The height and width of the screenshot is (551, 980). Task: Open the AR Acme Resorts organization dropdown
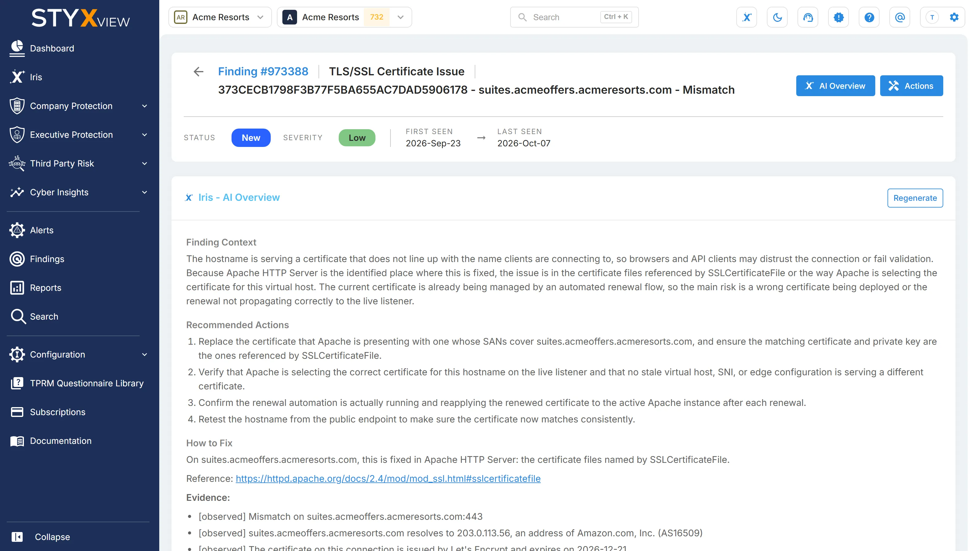coord(220,17)
